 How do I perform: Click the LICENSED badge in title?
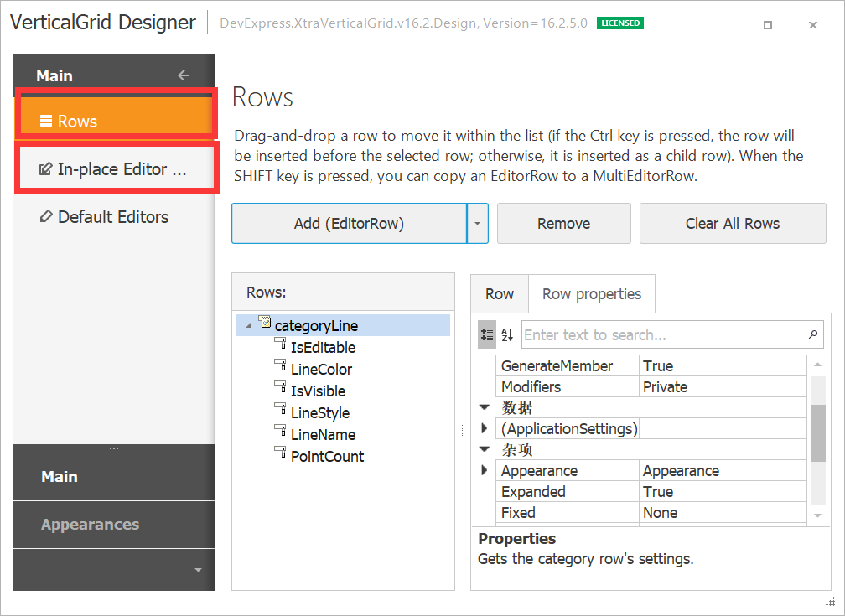coord(620,23)
